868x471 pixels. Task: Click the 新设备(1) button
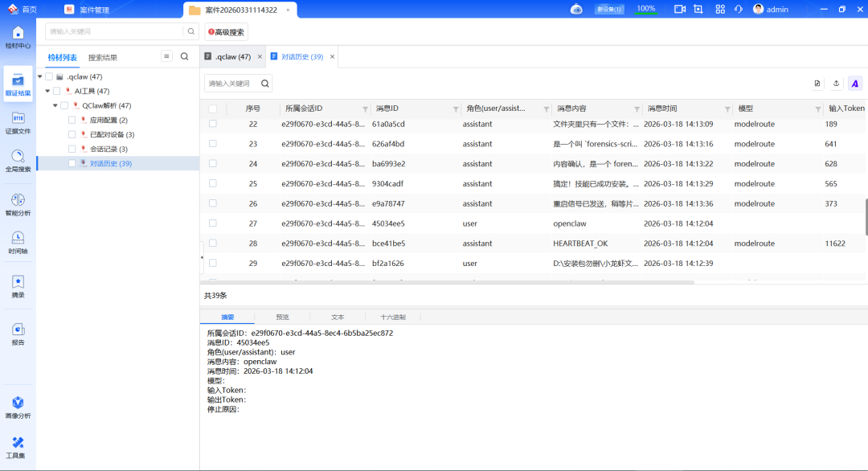tap(609, 10)
